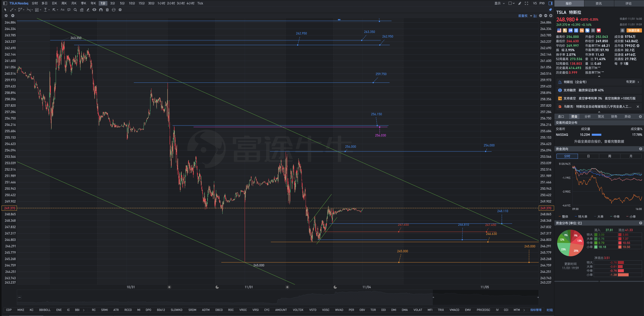Click the US flag market icon
Screen dimensions: 644x316
(x=559, y=30)
